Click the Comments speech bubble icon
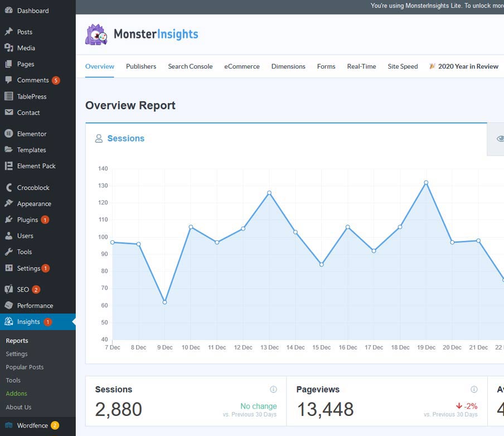This screenshot has height=436, width=504. tap(9, 80)
